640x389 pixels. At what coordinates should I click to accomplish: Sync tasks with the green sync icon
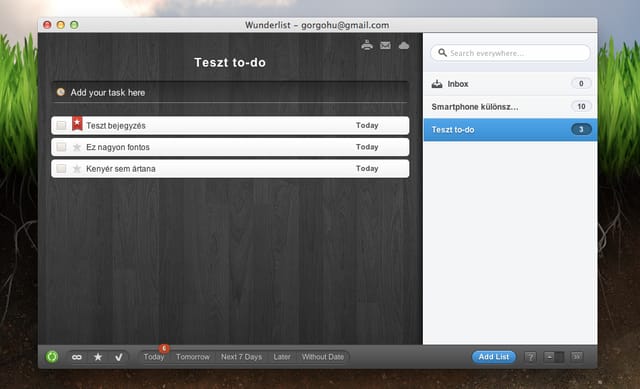(52, 357)
